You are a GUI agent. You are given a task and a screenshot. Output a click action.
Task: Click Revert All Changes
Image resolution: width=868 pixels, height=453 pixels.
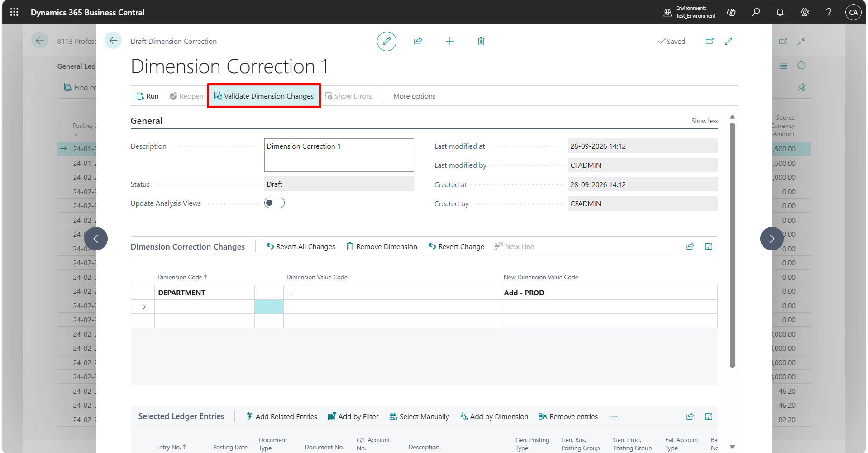[301, 246]
